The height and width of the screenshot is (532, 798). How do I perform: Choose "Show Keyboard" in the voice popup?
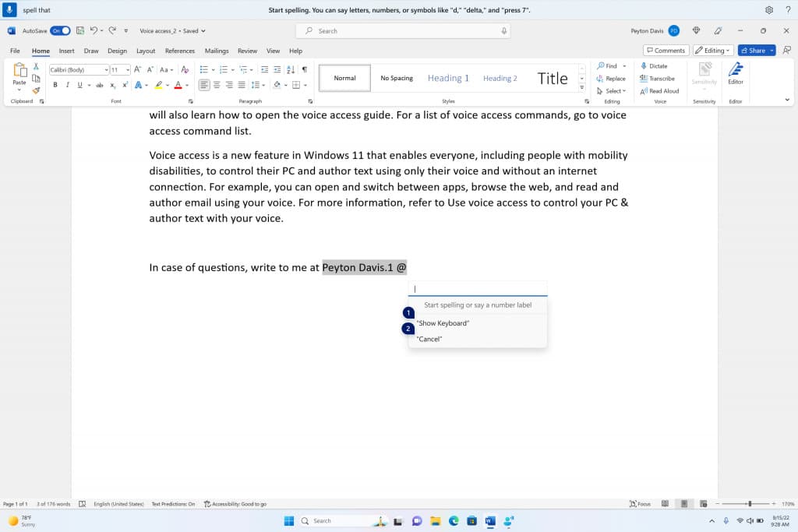pyautogui.click(x=443, y=322)
